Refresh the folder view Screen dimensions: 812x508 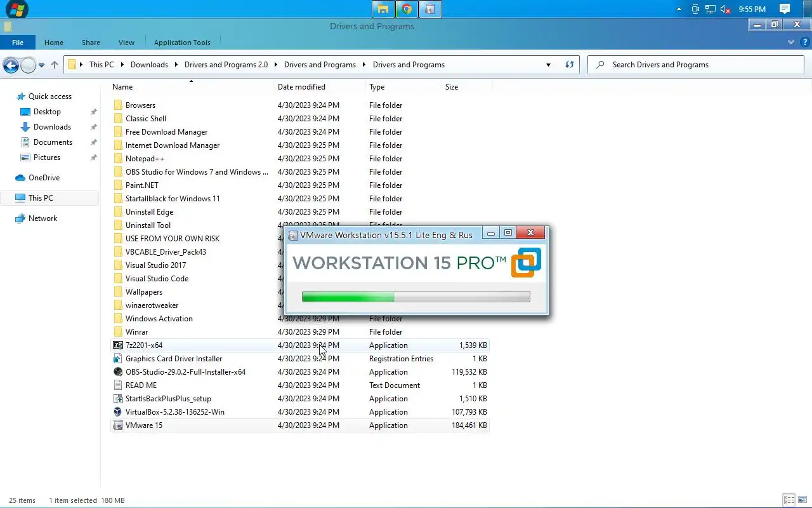point(570,65)
